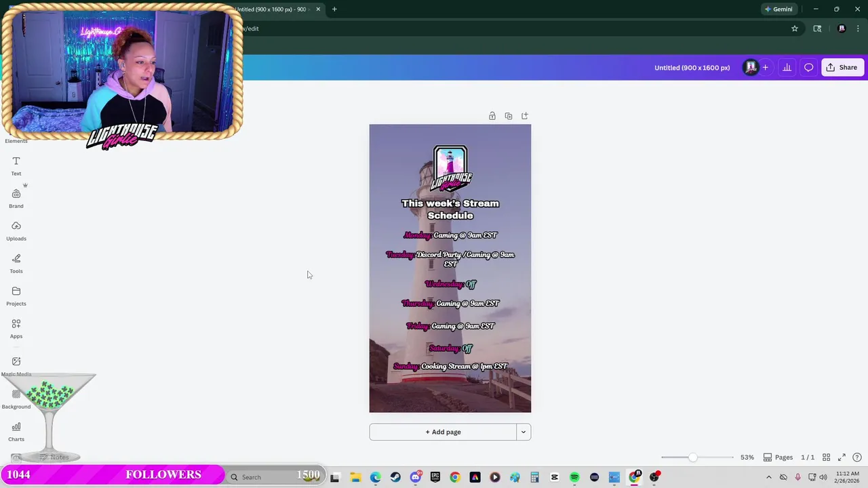Add collaborators with the plus icon
Image resolution: width=868 pixels, height=488 pixels.
(x=766, y=67)
